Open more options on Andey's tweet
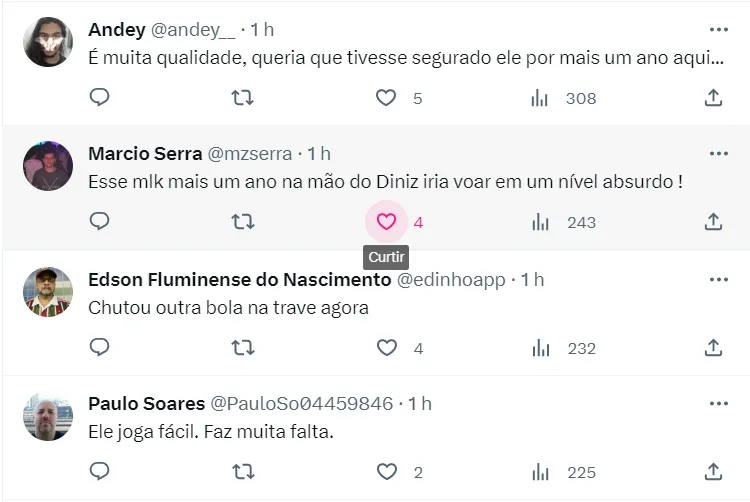The width and height of the screenshot is (750, 502). pyautogui.click(x=718, y=29)
